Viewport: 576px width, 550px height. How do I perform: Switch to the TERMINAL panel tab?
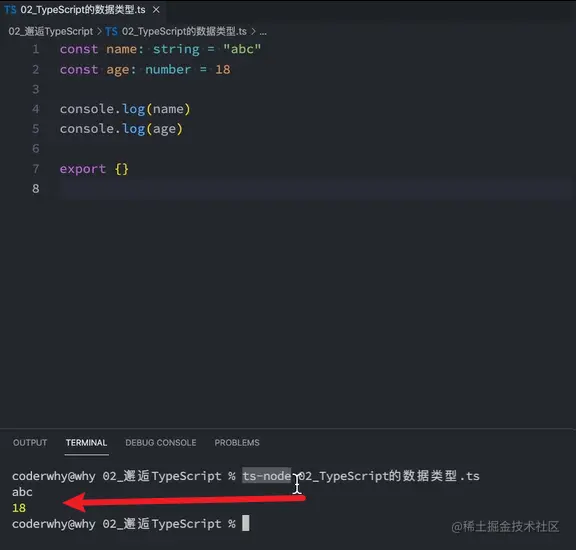pos(86,443)
